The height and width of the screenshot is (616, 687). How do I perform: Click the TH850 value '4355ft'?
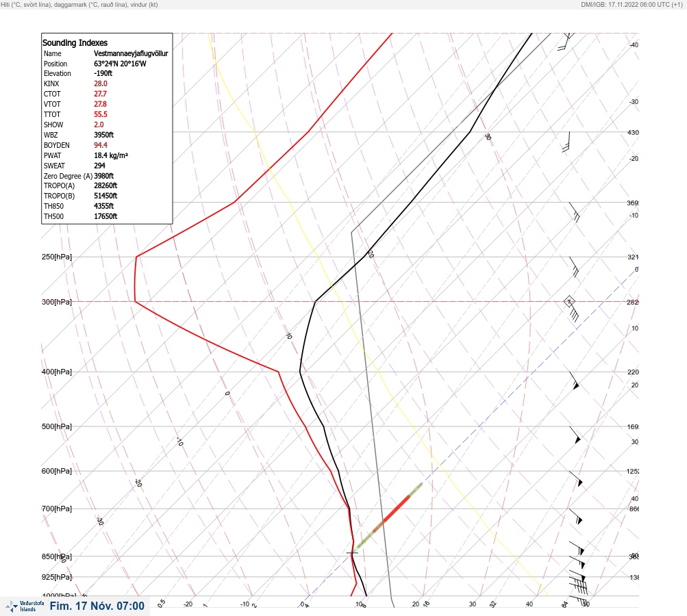(x=104, y=206)
